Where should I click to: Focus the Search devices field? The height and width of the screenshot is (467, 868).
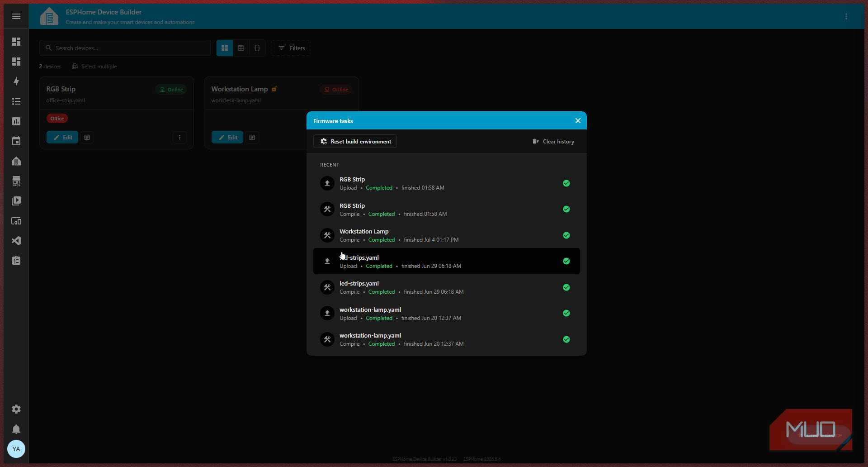pyautogui.click(x=125, y=48)
